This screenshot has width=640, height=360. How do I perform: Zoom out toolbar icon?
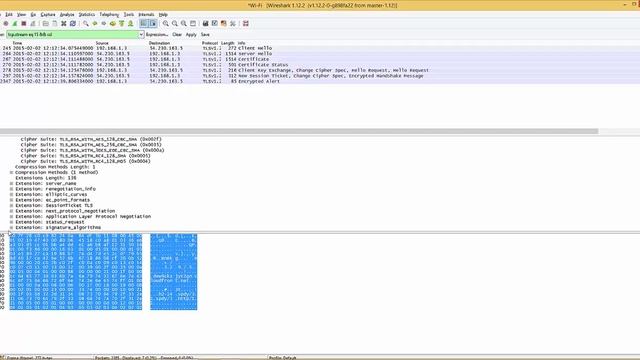pyautogui.click(x=175, y=24)
